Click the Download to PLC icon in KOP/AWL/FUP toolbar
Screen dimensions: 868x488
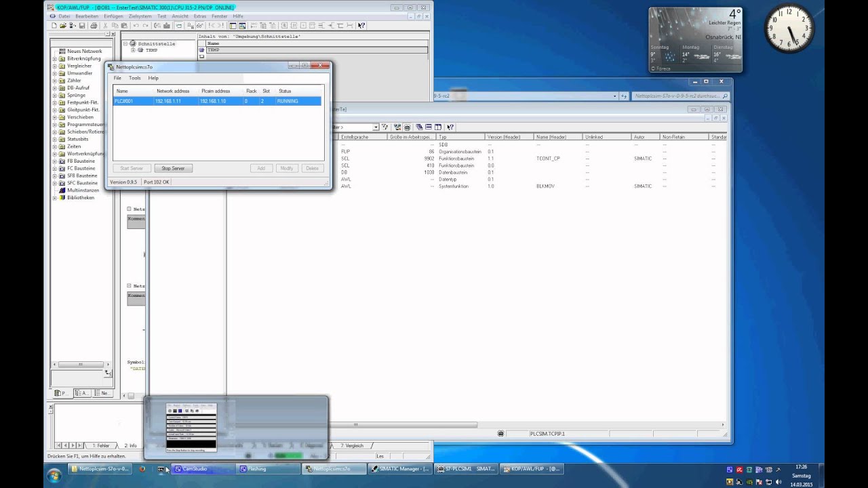click(166, 26)
